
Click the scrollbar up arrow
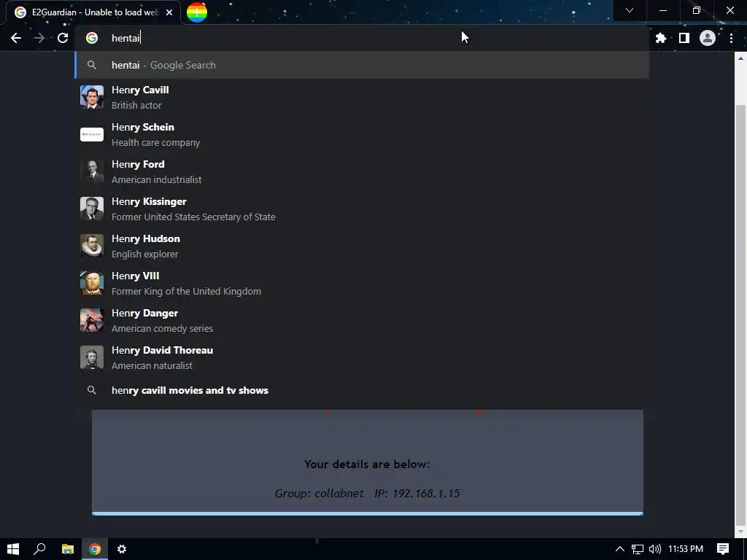tap(740, 58)
